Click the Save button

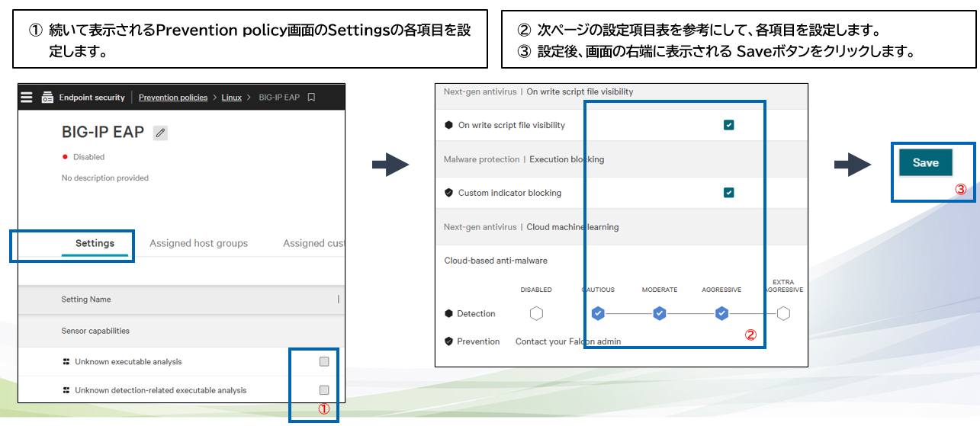tap(925, 162)
